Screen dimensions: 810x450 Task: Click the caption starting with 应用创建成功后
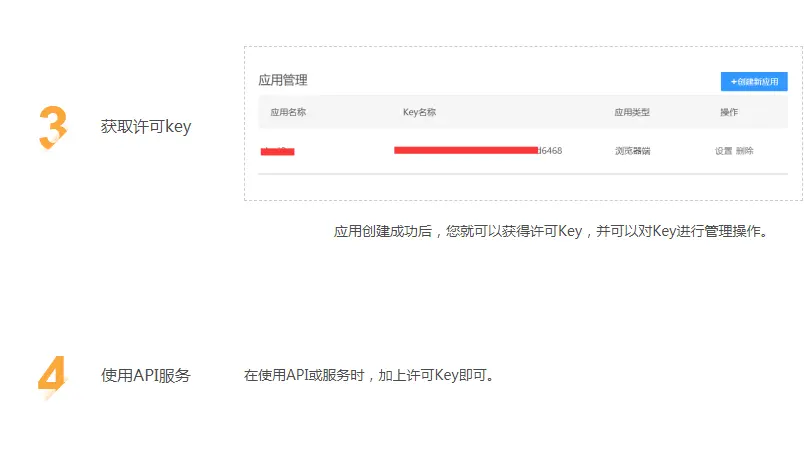pos(550,232)
